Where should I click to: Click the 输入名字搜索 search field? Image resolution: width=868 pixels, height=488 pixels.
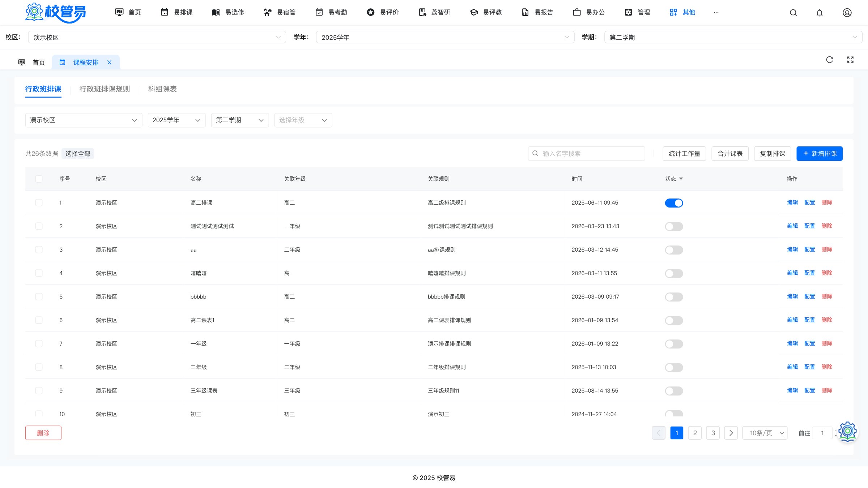[x=586, y=154]
